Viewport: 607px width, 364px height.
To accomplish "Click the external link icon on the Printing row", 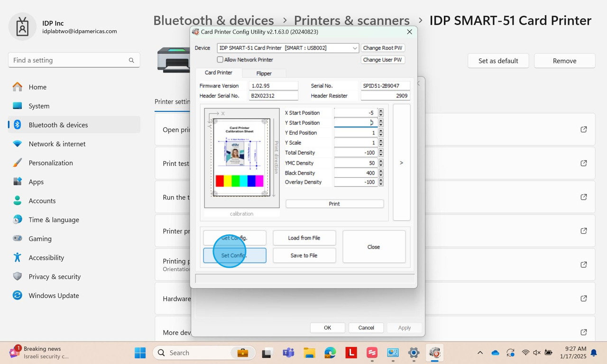I will (584, 264).
